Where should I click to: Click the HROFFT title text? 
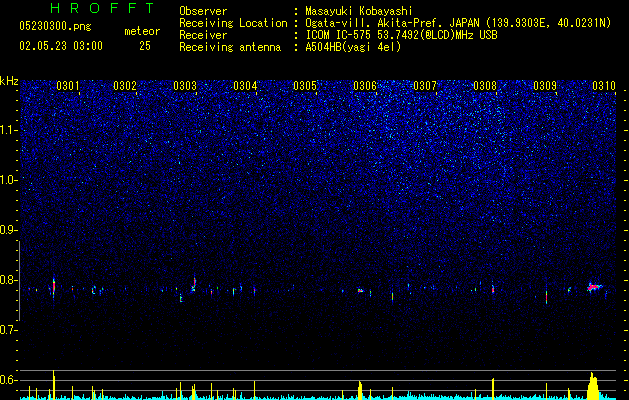[103, 8]
